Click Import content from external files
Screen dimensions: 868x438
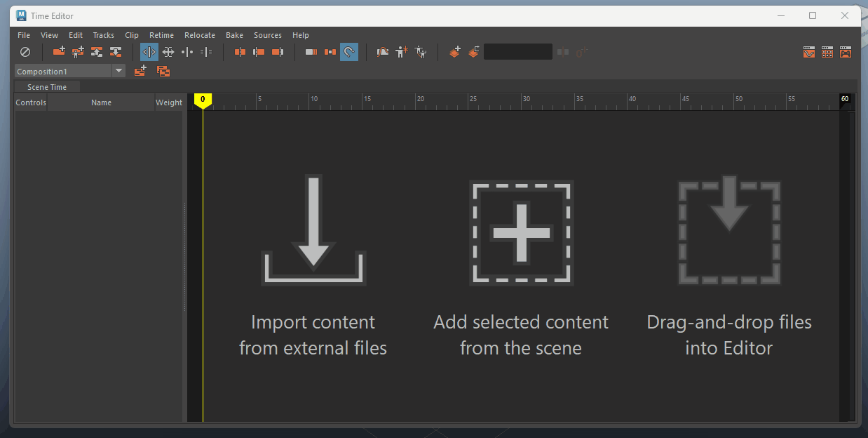[313, 267]
